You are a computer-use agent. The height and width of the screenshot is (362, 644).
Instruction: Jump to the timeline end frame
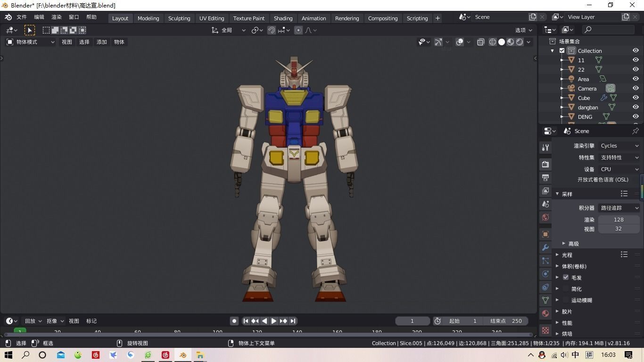(x=293, y=321)
